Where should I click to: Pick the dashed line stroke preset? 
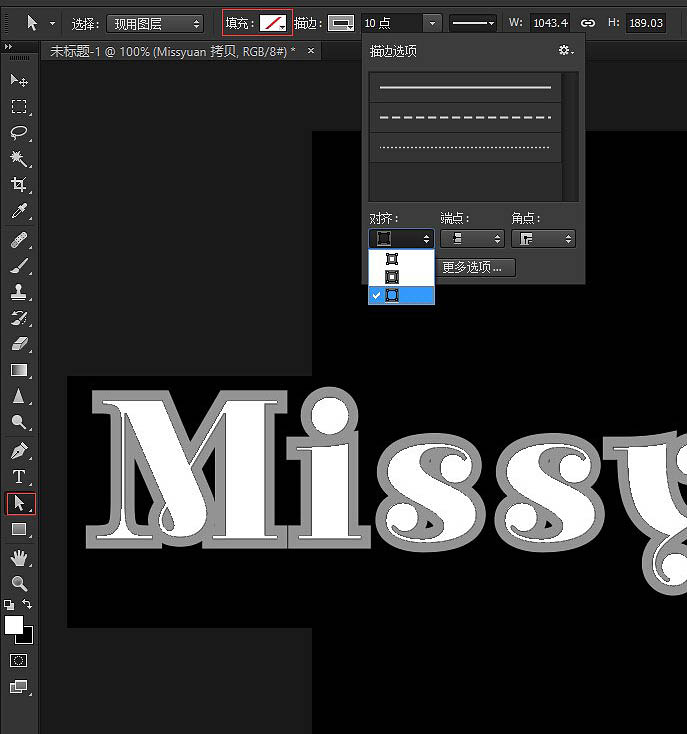click(x=465, y=117)
